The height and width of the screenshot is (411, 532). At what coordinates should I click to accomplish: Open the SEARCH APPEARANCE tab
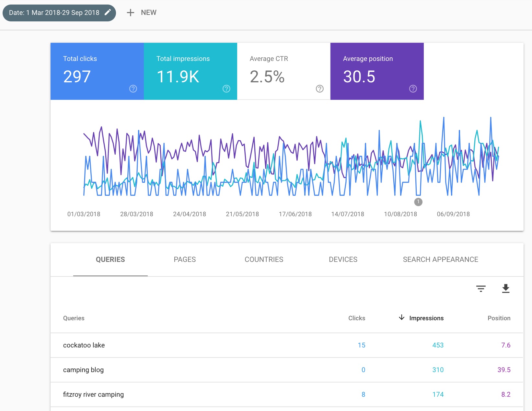[x=441, y=259]
